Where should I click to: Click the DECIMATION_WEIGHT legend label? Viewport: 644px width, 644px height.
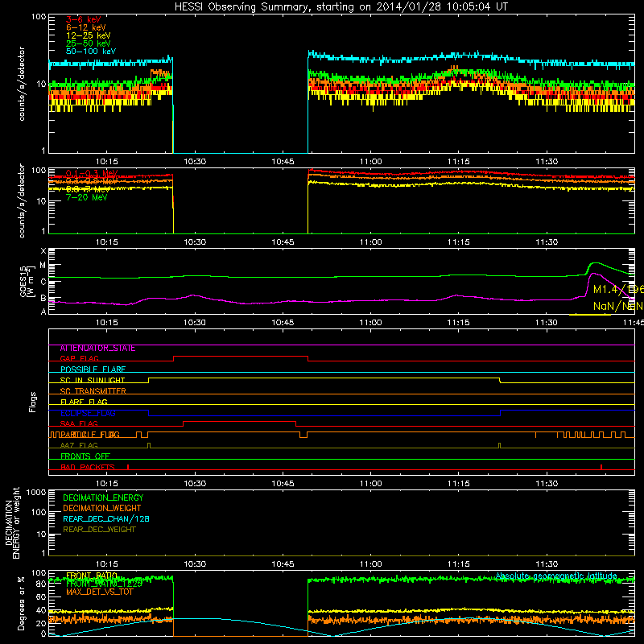[102, 508]
